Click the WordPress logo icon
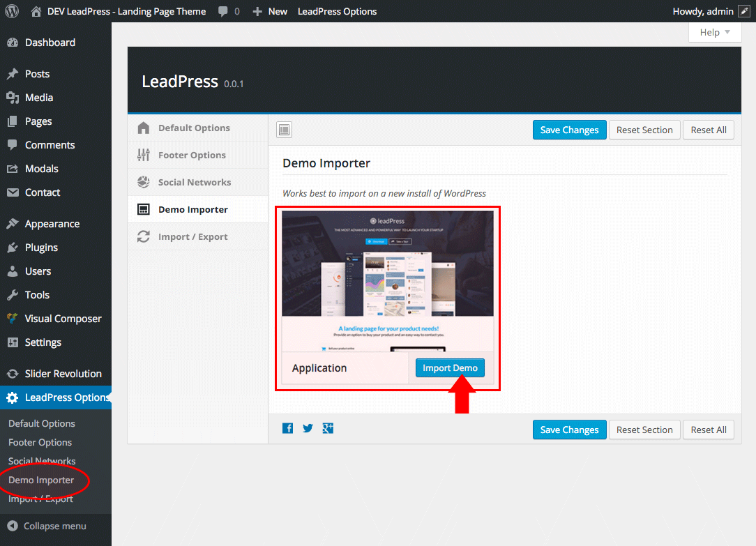The width and height of the screenshot is (756, 546). click(12, 11)
